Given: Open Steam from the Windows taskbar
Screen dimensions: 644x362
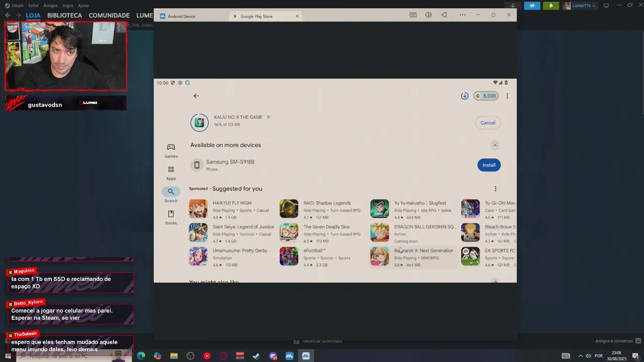Looking at the screenshot, I should point(256,356).
